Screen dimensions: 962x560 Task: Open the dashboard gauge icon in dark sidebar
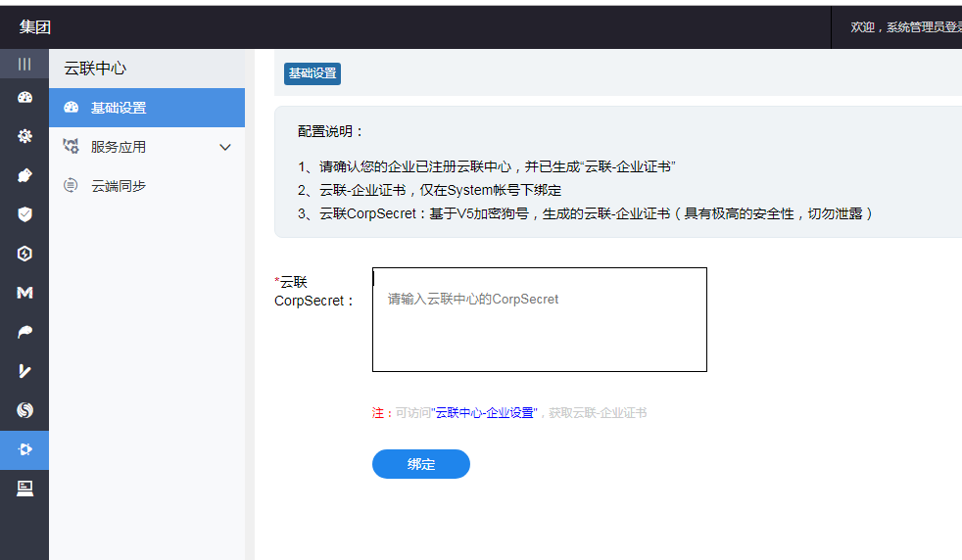click(24, 98)
